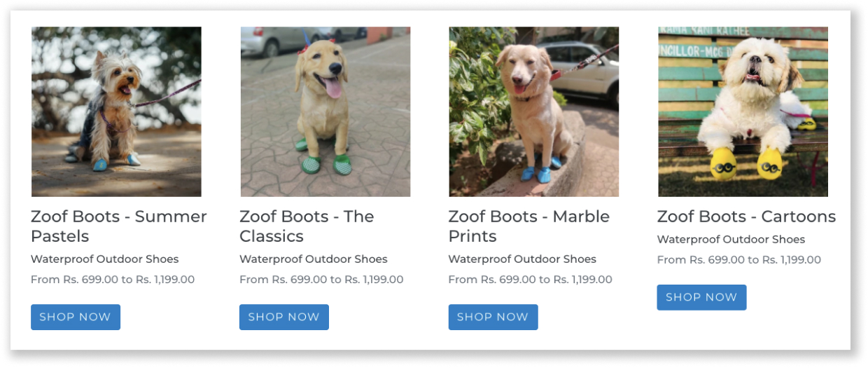Image resolution: width=868 pixels, height=368 pixels.
Task: Hit Shop Now for Cartoons boots
Action: point(701,297)
